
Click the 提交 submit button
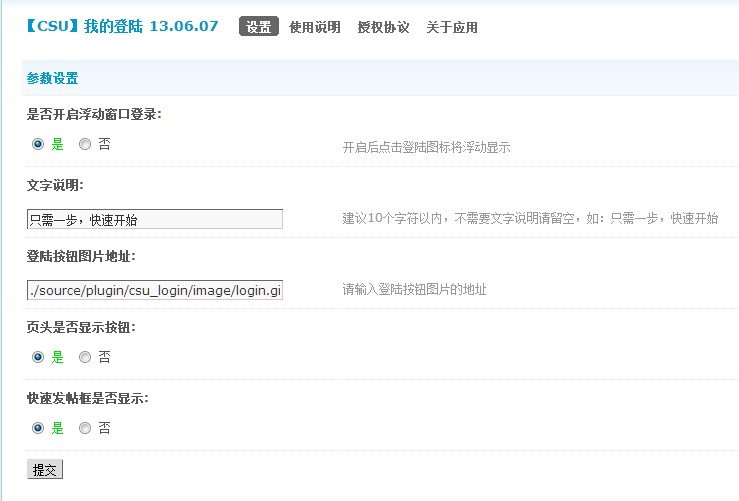pos(45,469)
